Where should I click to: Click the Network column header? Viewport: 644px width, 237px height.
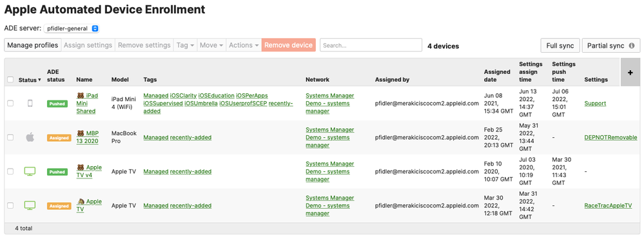[x=317, y=80]
